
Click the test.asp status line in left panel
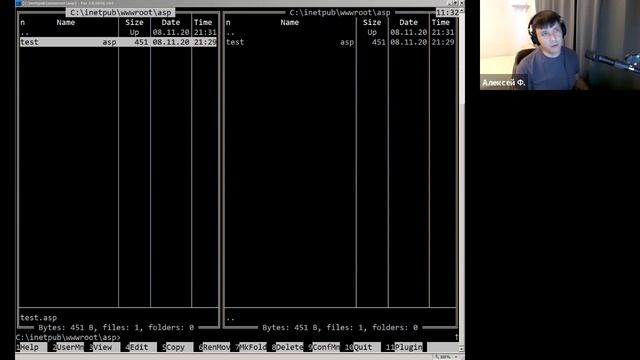pyautogui.click(x=39, y=318)
